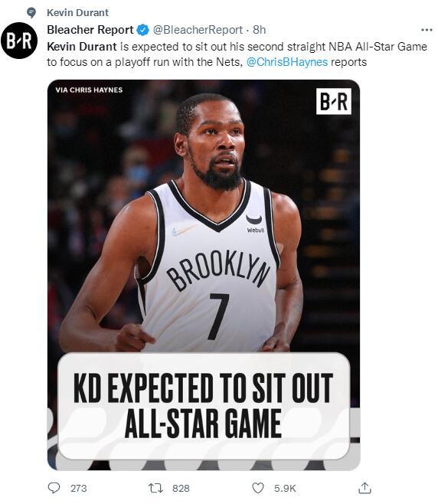Image resolution: width=438 pixels, height=504 pixels.
Task: Click the Kevin Durant topic pin icon
Action: click(x=31, y=13)
